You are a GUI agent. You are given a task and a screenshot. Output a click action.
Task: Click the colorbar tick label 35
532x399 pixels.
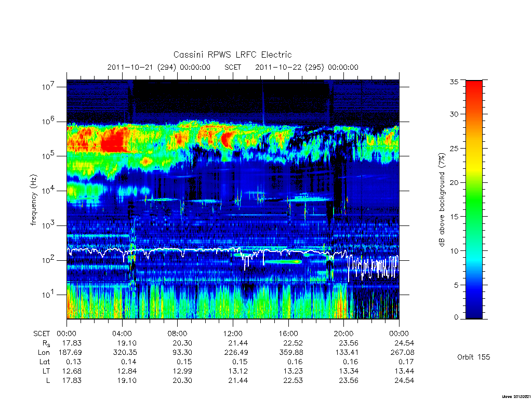tap(454, 82)
